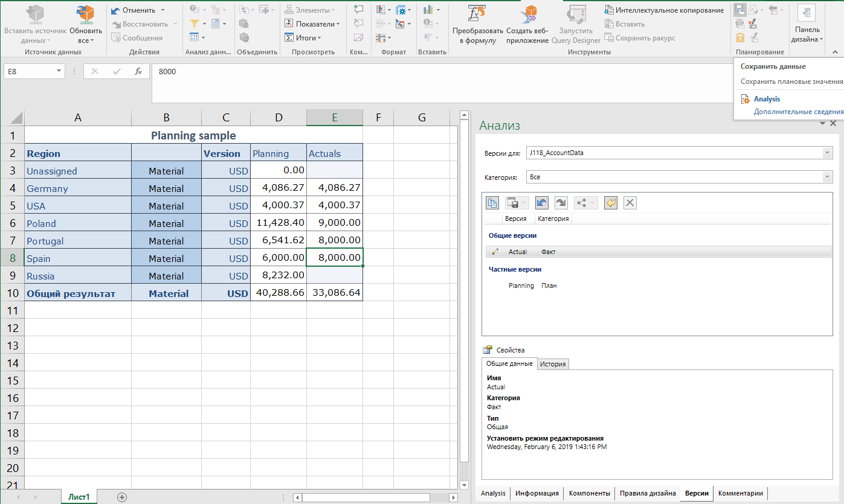Collapse the ribbon with the chevron
Screen dimensions: 844x504
(835, 53)
